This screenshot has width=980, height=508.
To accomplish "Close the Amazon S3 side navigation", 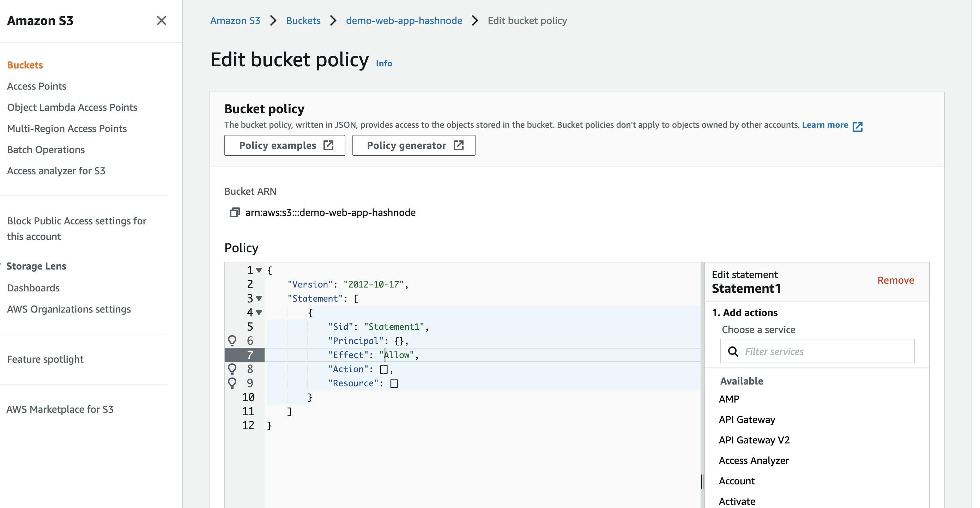I will [x=161, y=20].
